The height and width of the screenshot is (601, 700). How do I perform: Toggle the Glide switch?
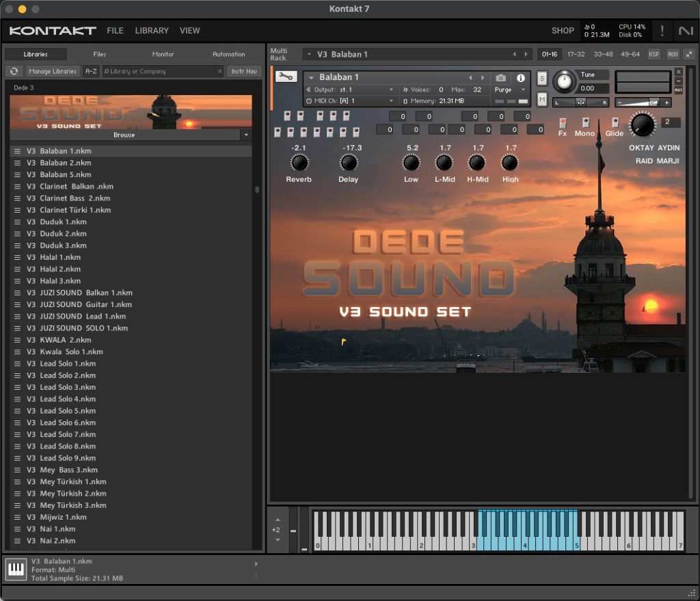(x=615, y=122)
